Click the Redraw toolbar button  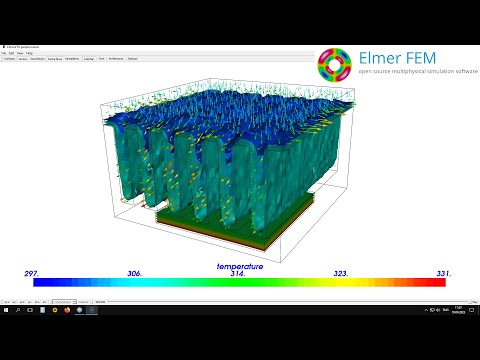click(x=133, y=59)
